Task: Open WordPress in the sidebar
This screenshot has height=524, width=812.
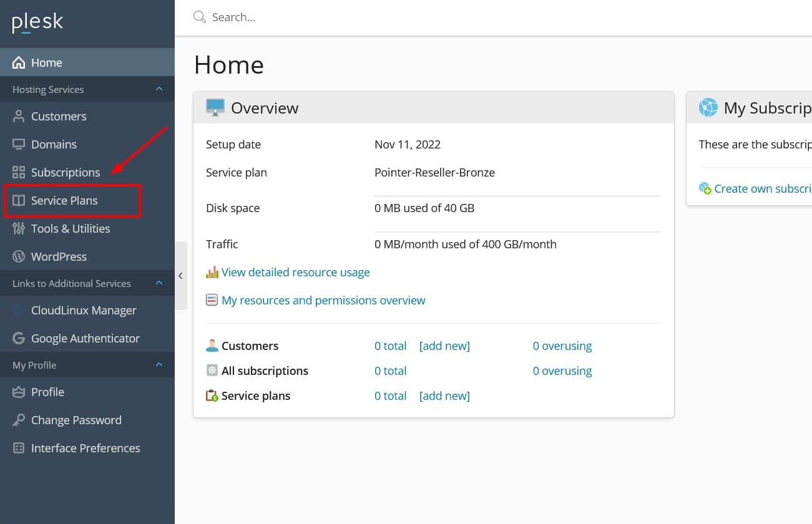Action: [x=87, y=256]
